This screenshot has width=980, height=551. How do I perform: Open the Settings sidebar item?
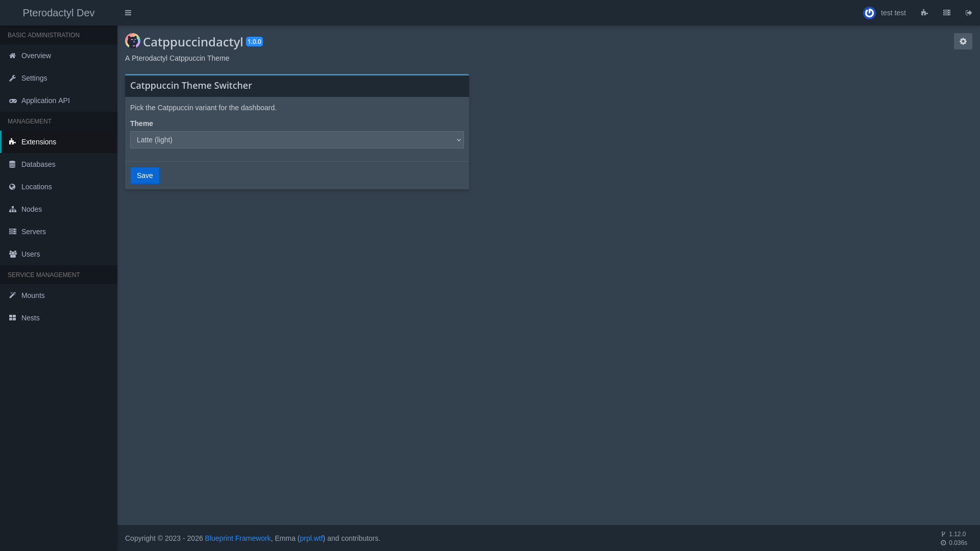tap(34, 78)
